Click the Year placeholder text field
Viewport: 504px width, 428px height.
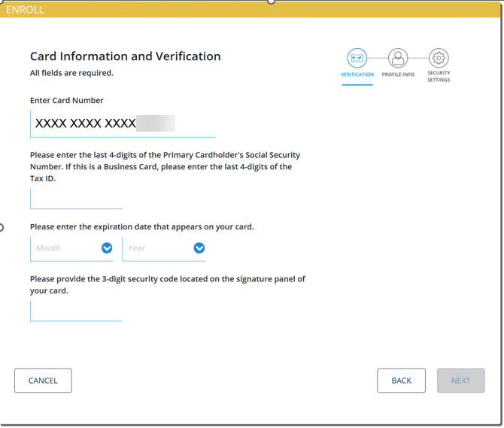click(163, 249)
